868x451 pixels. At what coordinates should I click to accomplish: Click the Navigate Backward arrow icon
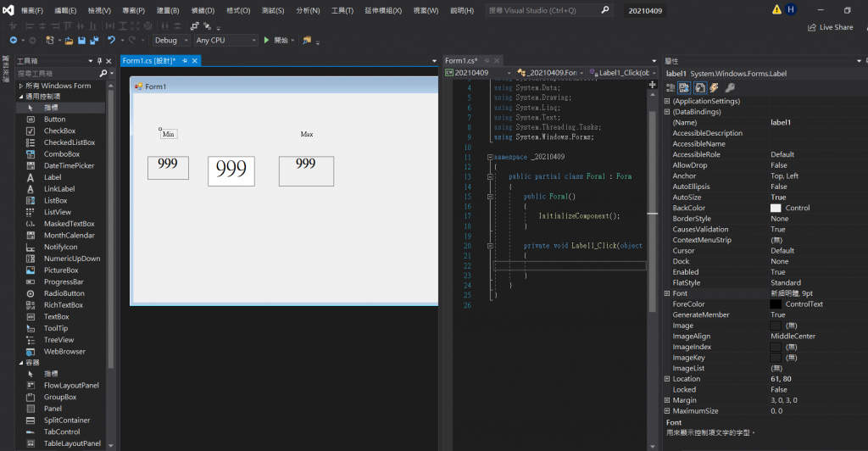14,41
